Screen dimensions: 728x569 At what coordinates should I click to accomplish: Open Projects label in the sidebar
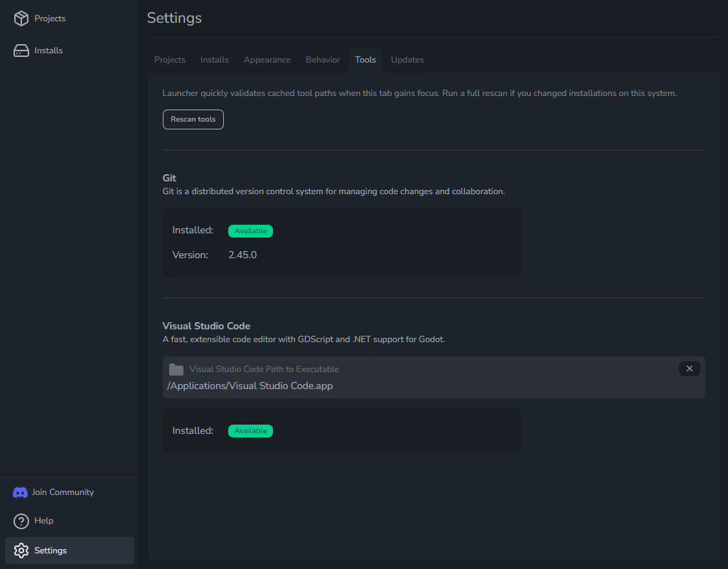(x=50, y=18)
